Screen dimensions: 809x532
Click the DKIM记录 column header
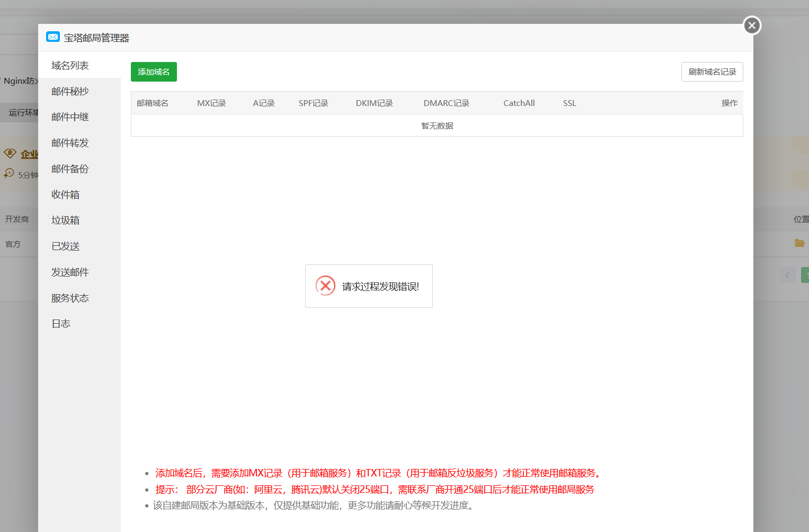click(374, 103)
